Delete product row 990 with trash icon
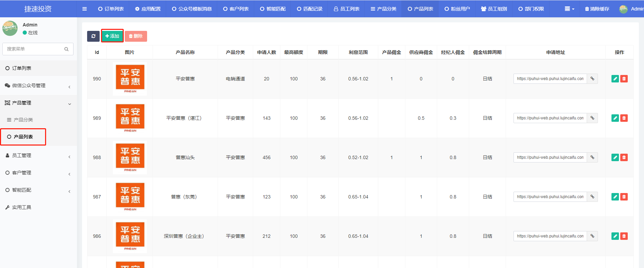This screenshot has height=268, width=644. coord(624,79)
